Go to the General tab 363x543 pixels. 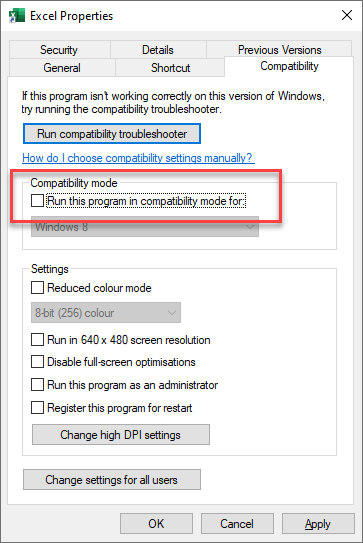(62, 68)
